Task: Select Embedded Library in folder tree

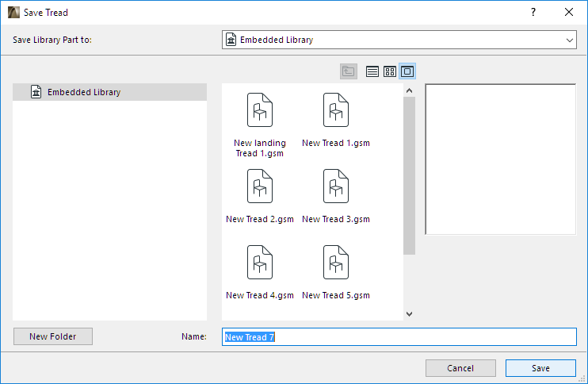Action: [x=109, y=92]
